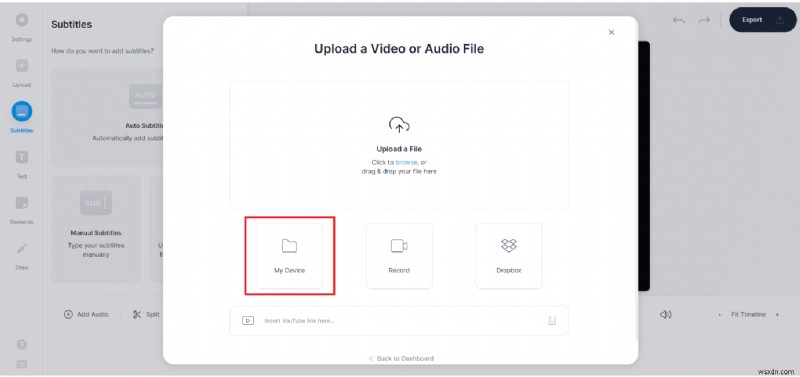Select the Draw tool in sidebar

click(21, 255)
